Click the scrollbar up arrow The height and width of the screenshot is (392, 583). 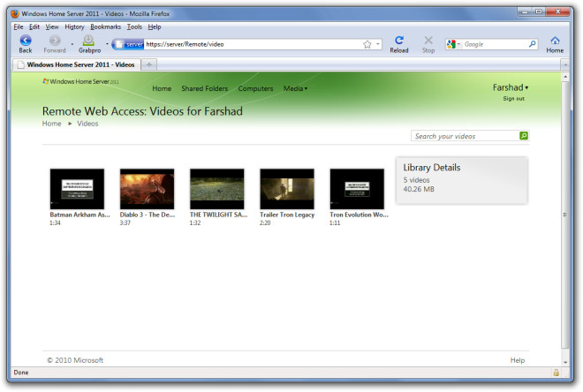(x=565, y=77)
